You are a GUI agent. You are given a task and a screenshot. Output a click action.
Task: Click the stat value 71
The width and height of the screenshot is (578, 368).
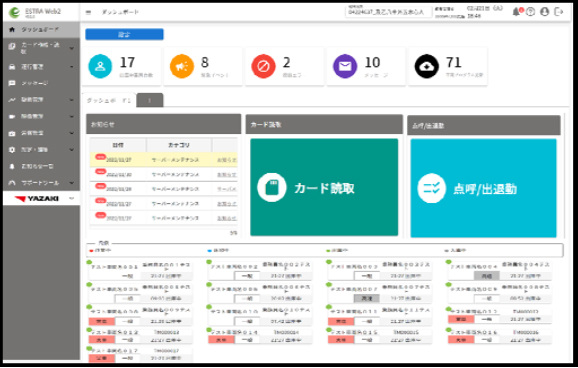pyautogui.click(x=454, y=62)
